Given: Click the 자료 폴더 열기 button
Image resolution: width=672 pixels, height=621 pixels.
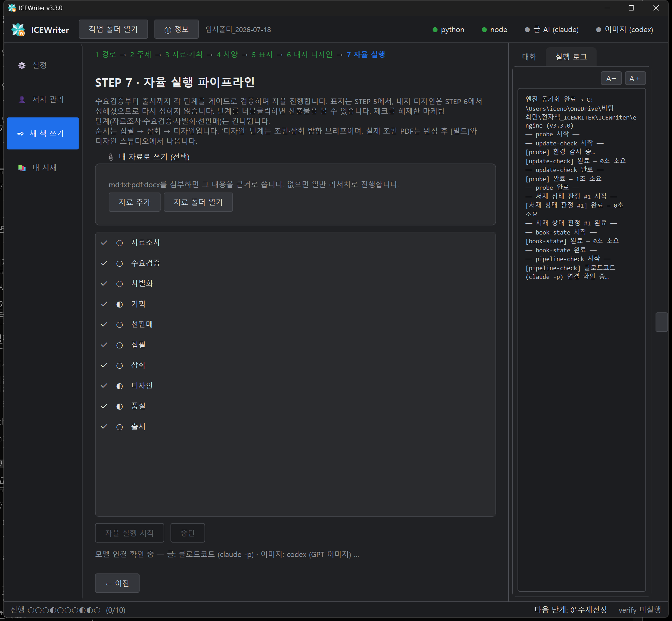Looking at the screenshot, I should pyautogui.click(x=198, y=202).
